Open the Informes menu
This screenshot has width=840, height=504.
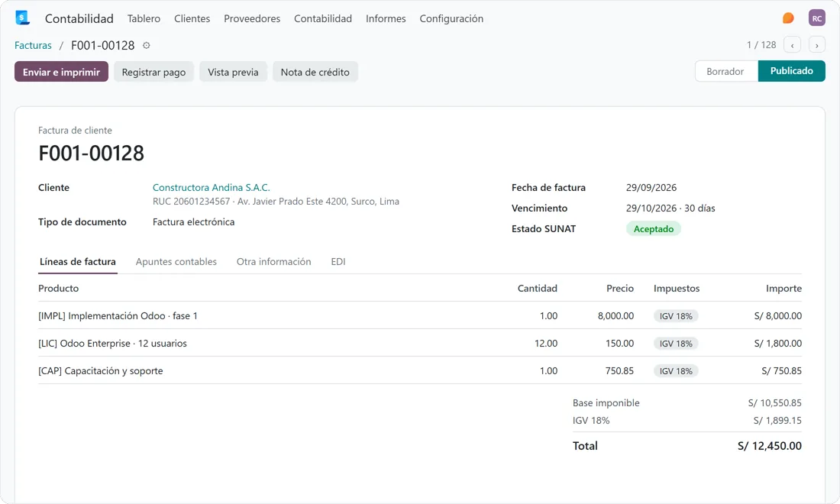[386, 19]
